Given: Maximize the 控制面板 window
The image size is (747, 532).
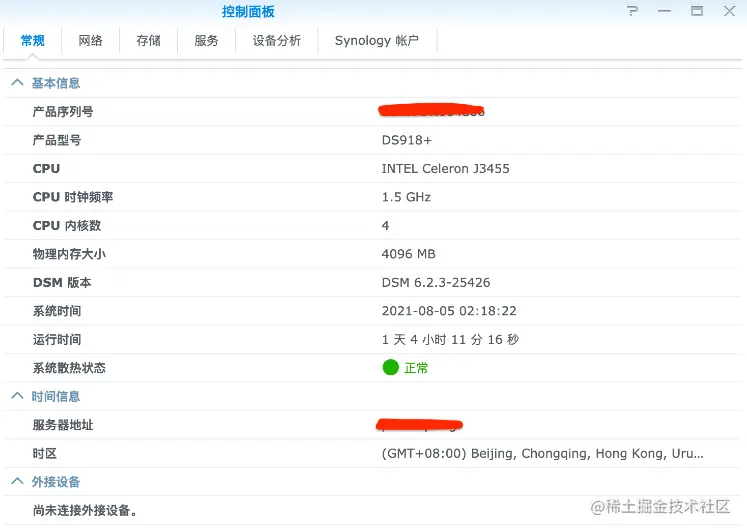Looking at the screenshot, I should coord(697,11).
